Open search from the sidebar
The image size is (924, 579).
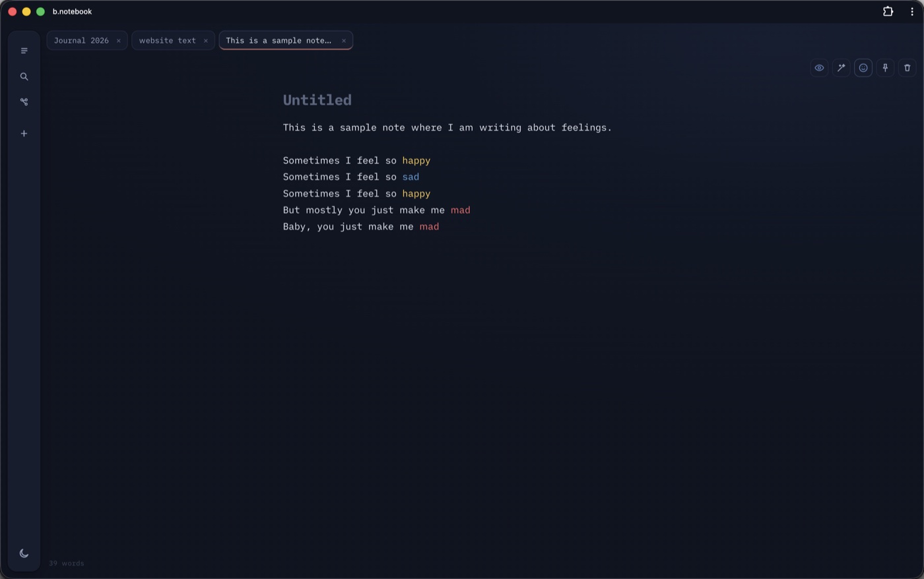24,76
